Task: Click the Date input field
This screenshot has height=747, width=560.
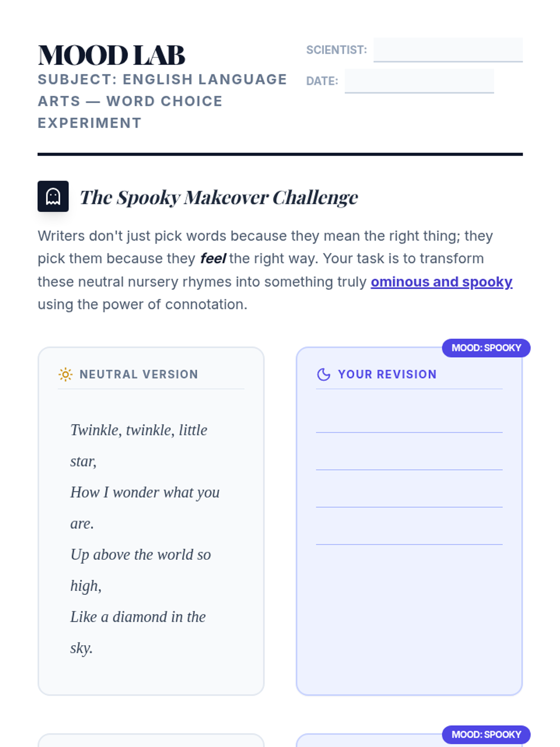Action: (x=419, y=81)
